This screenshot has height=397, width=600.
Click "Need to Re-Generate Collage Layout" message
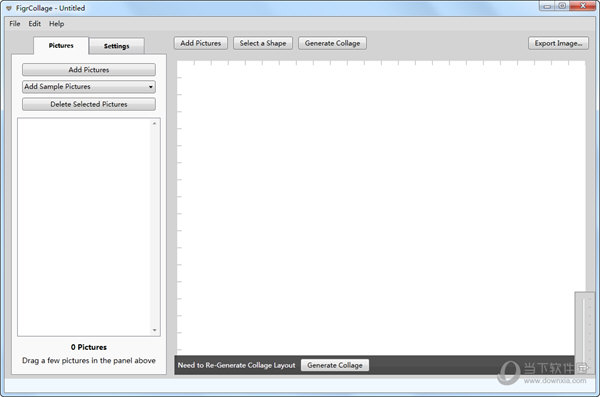[x=236, y=365]
